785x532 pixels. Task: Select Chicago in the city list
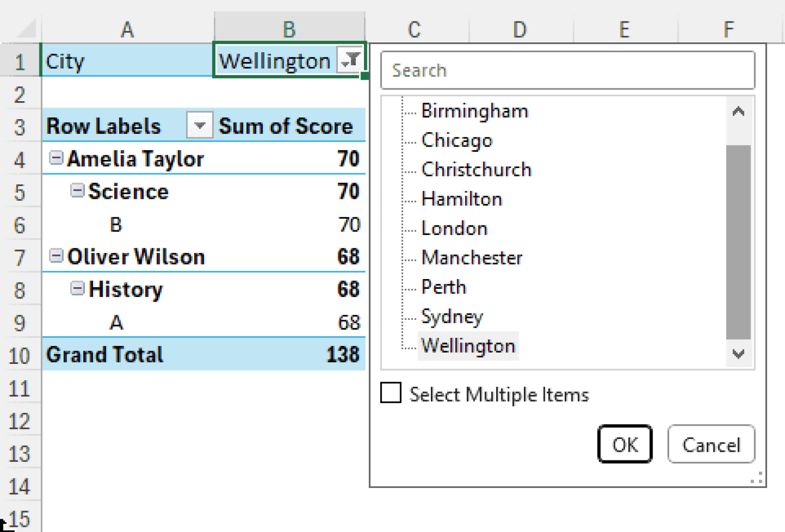tap(456, 140)
